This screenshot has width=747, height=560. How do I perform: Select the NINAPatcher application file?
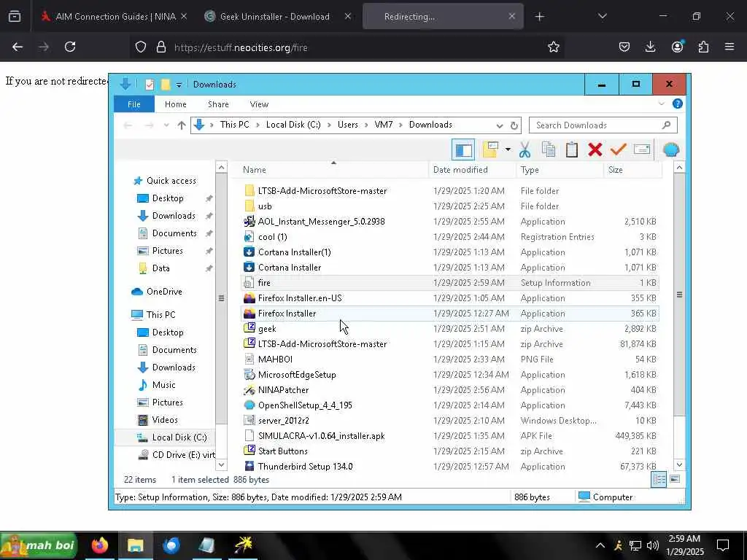coord(283,390)
